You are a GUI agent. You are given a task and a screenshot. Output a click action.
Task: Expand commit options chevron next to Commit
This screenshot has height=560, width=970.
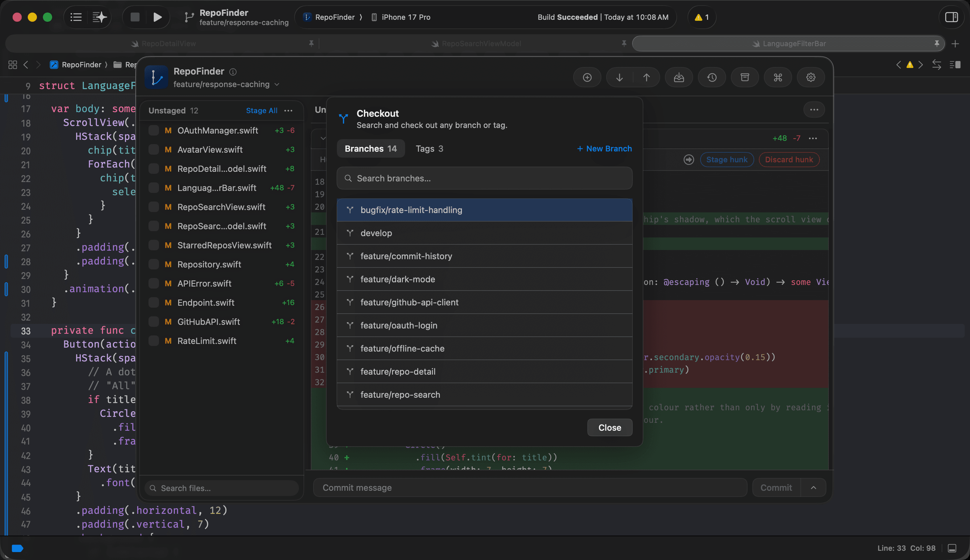[813, 488]
